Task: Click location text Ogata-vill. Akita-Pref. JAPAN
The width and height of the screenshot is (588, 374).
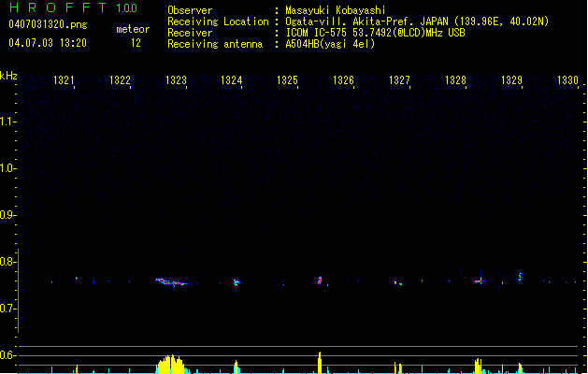Action: coord(366,22)
